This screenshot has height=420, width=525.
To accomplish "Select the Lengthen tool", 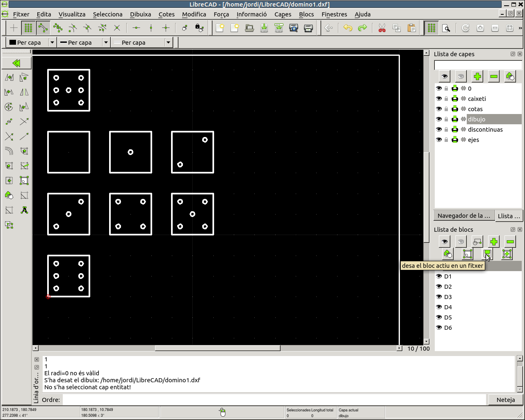I will (24, 136).
